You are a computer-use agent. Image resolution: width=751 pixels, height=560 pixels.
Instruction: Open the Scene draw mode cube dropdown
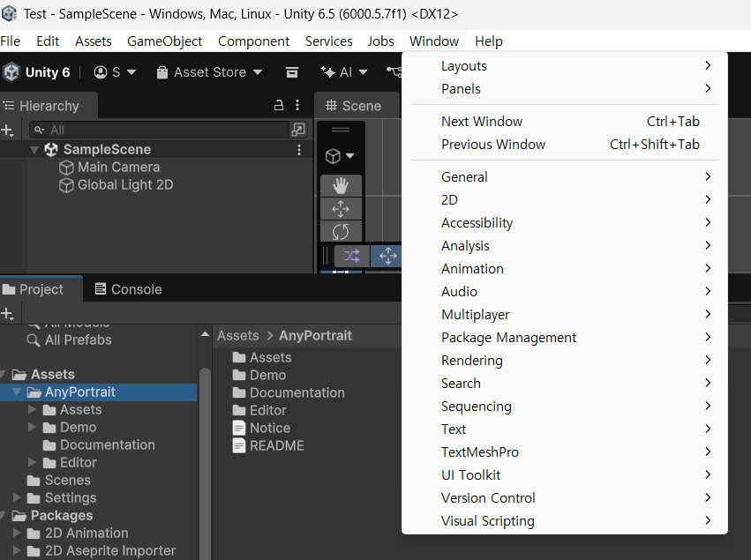tap(340, 156)
